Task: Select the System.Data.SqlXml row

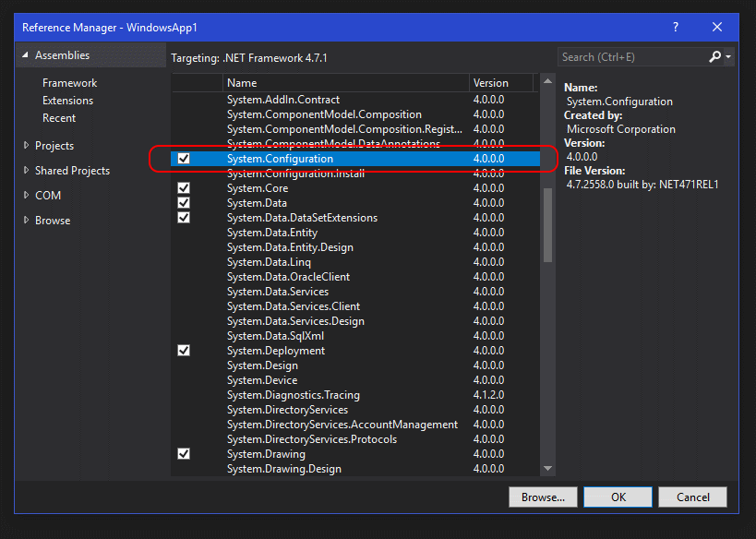Action: click(x=355, y=336)
